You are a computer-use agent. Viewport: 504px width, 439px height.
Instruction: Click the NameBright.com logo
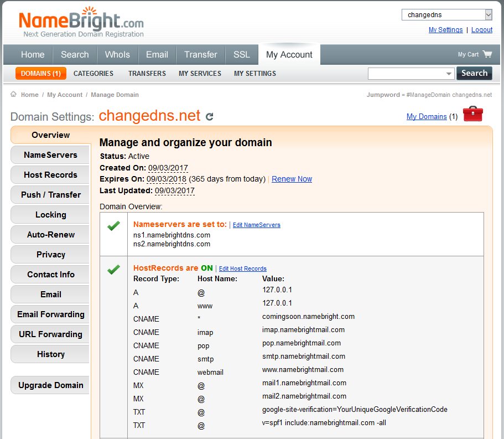81,23
